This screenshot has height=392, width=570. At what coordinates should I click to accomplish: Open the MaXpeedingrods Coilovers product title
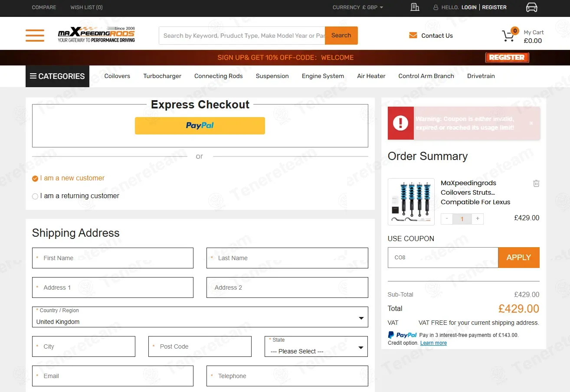click(475, 193)
